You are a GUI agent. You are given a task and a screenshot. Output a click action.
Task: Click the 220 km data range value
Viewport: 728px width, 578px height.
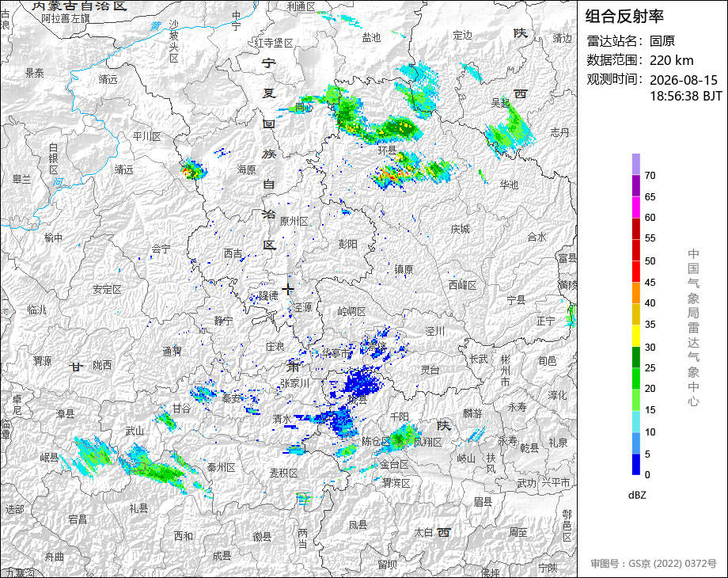[671, 60]
